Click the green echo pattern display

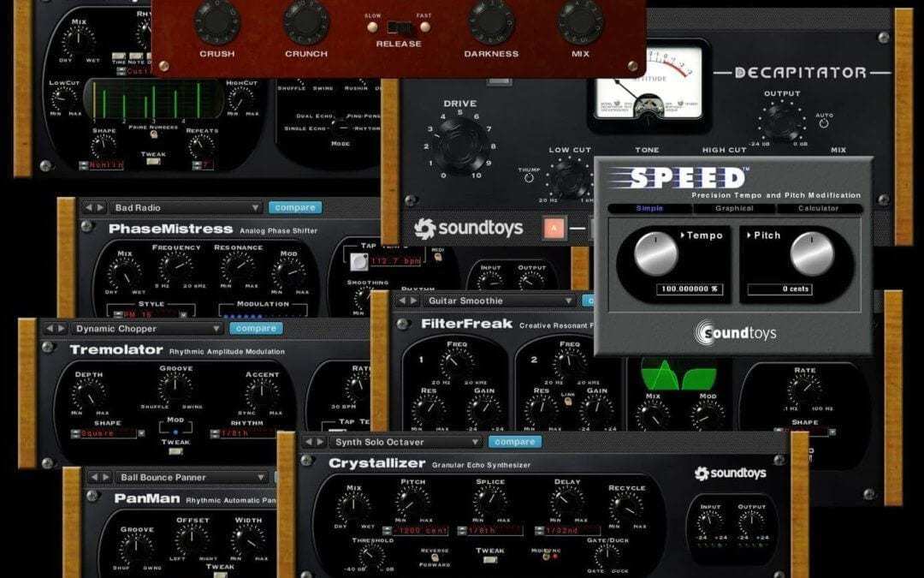tap(154, 99)
